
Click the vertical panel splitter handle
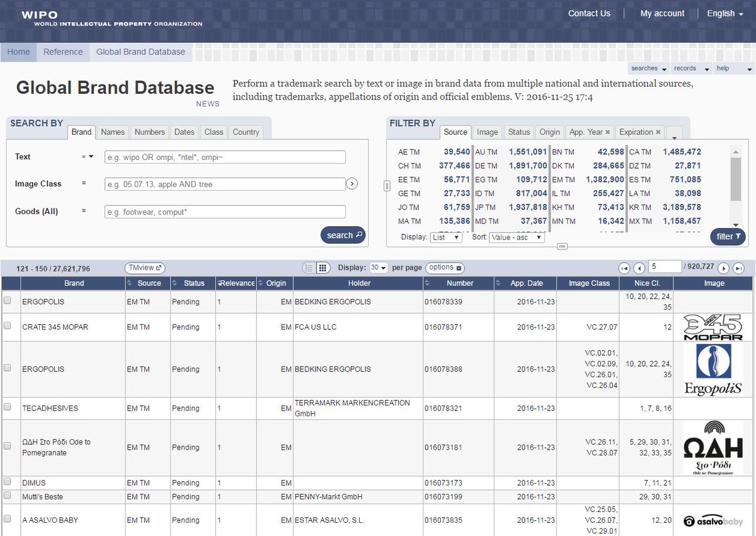387,185
